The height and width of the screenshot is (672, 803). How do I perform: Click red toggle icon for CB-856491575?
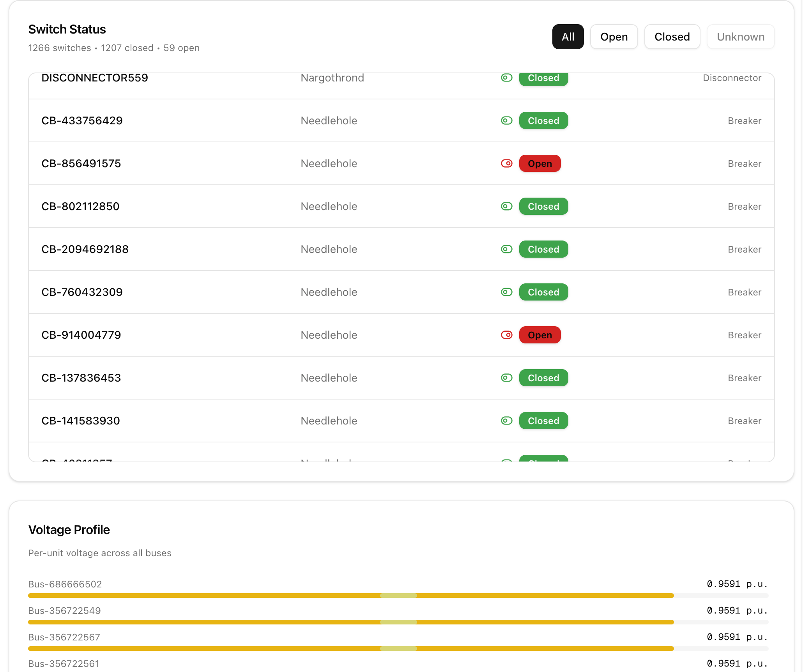tap(506, 163)
